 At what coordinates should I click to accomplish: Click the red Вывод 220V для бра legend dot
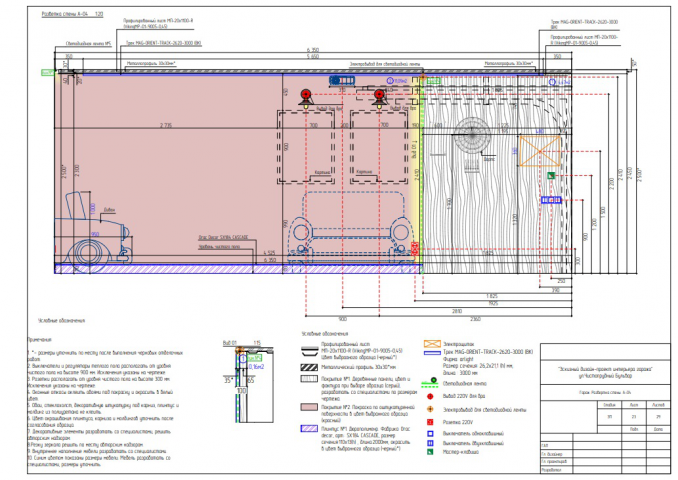[x=430, y=396]
